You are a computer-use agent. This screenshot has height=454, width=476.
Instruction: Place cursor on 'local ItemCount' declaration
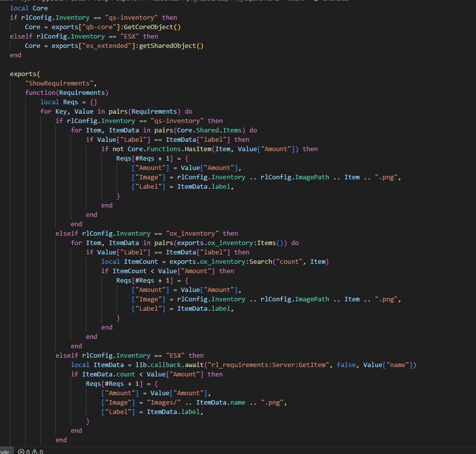[130, 262]
